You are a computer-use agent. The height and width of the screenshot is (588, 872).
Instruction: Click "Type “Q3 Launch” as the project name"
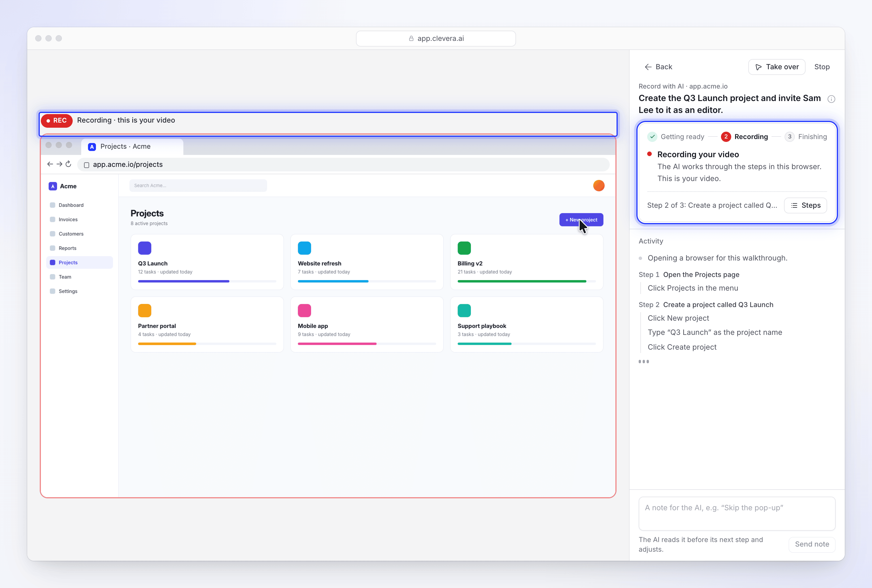pyautogui.click(x=715, y=332)
